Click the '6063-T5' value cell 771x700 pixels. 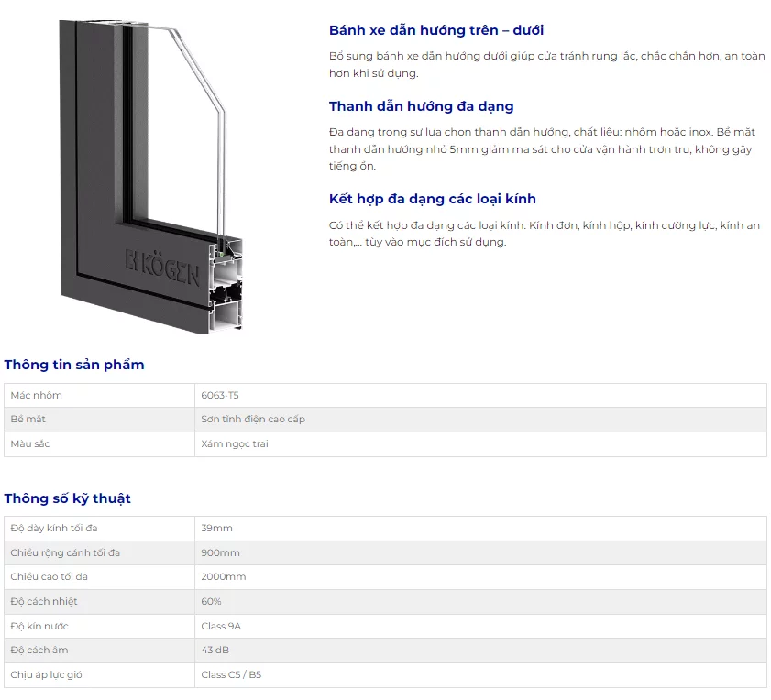tap(481, 395)
